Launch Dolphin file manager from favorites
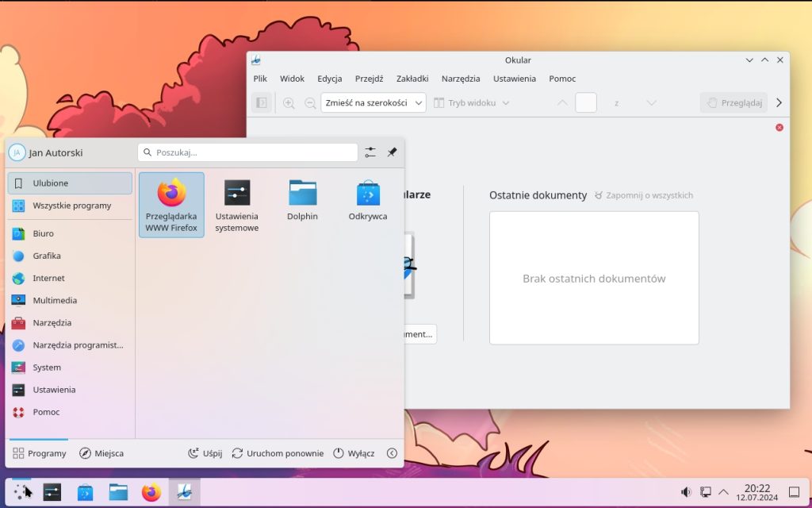The image size is (812, 508). (302, 200)
